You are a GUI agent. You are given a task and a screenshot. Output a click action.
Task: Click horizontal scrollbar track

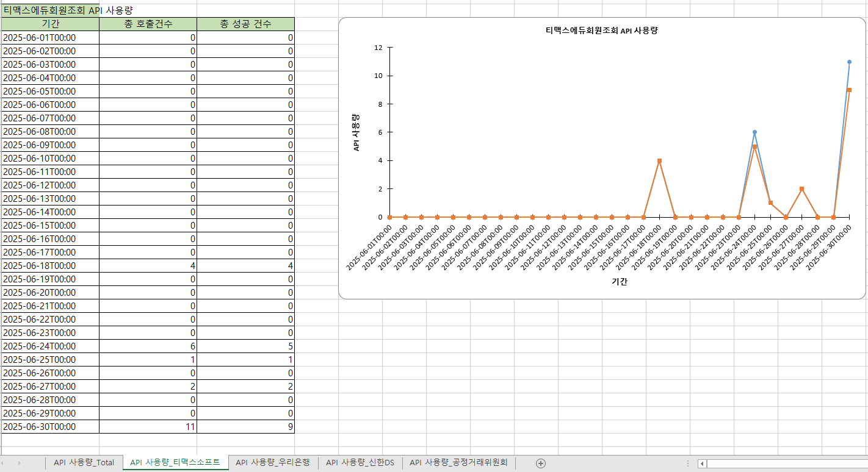(x=787, y=463)
